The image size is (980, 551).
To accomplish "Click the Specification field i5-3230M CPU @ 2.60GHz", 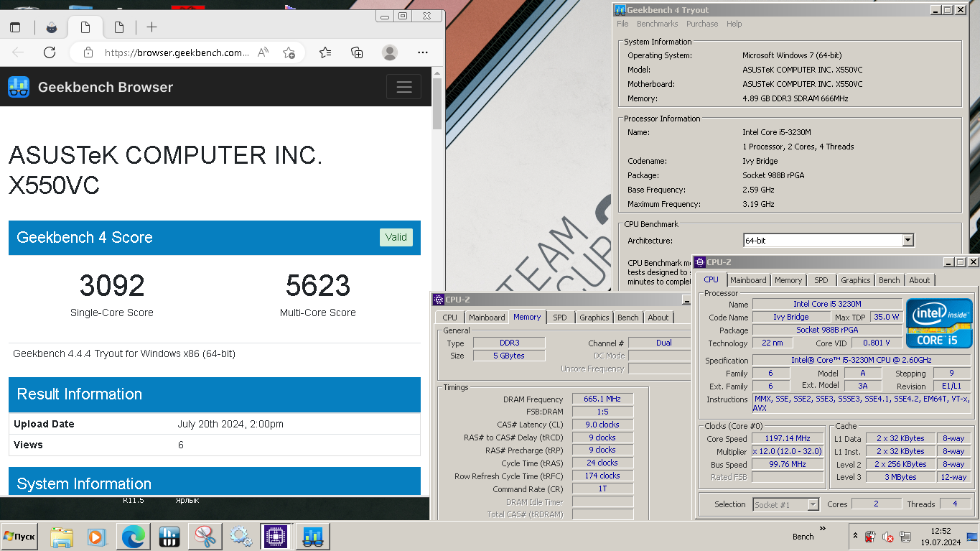I will click(x=862, y=360).
